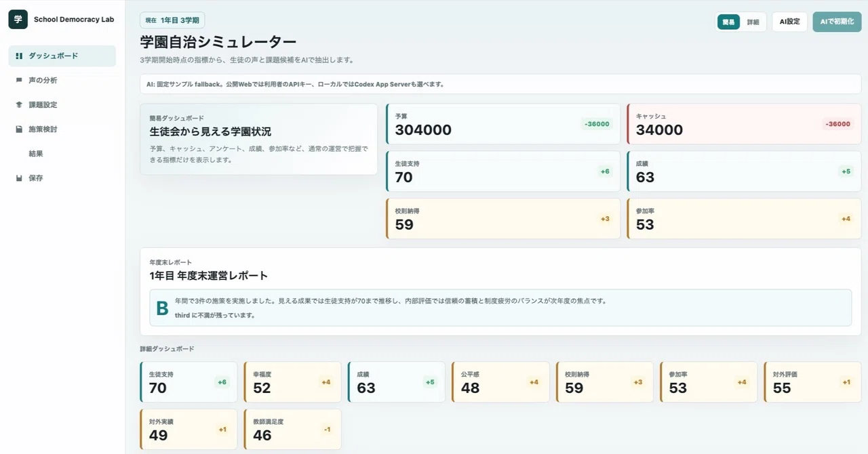Click the School Democracy Lab title
Image resolution: width=868 pixels, height=454 pixels.
pos(74,20)
